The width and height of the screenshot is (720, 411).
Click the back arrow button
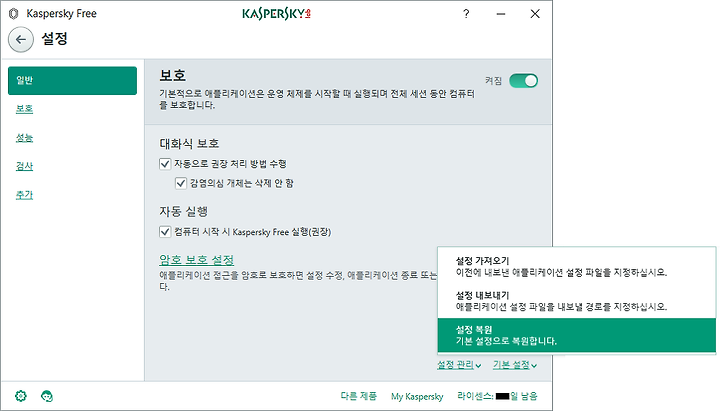[21, 39]
